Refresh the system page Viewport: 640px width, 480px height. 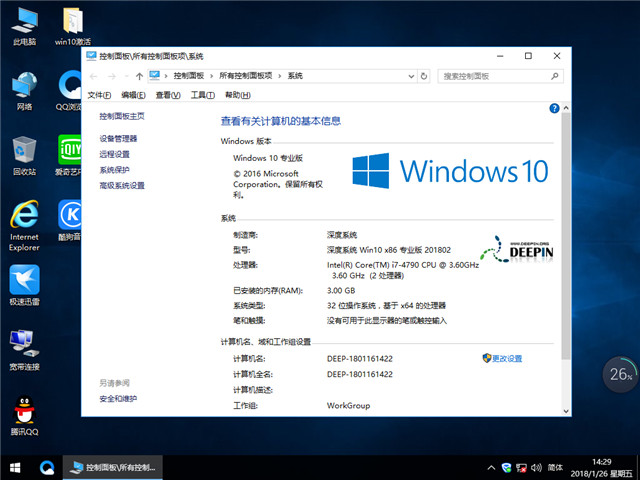pyautogui.click(x=424, y=76)
